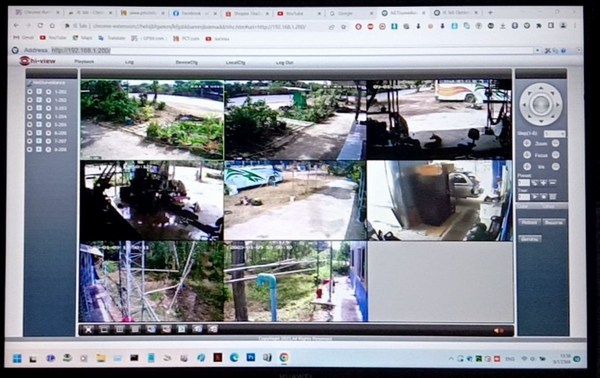Toggle record circle beside channel 7-207 label
Viewport: 600px width, 378px height.
49,141
